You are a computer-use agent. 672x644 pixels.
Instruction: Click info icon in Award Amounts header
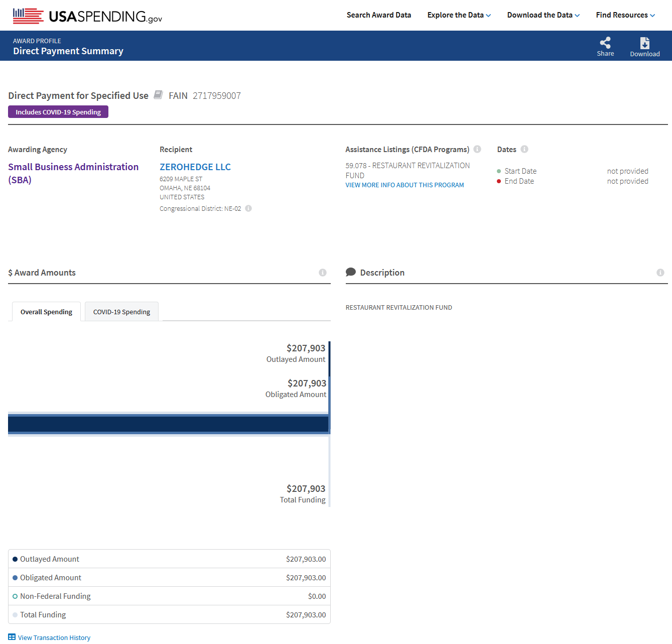pyautogui.click(x=323, y=273)
